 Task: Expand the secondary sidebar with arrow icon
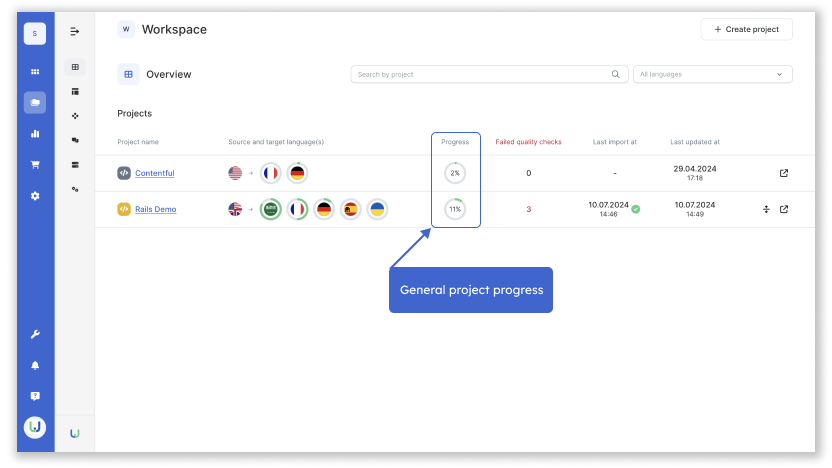coord(75,32)
